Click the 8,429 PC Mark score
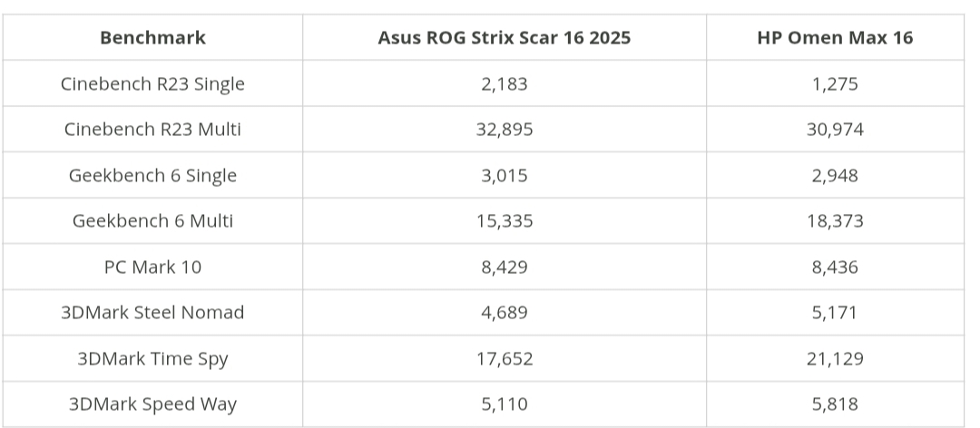 point(504,267)
